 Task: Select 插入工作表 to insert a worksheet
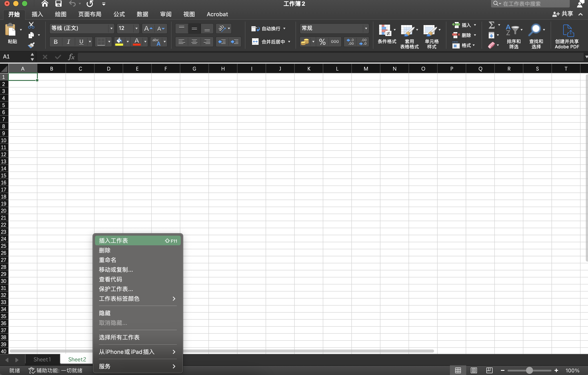click(113, 240)
